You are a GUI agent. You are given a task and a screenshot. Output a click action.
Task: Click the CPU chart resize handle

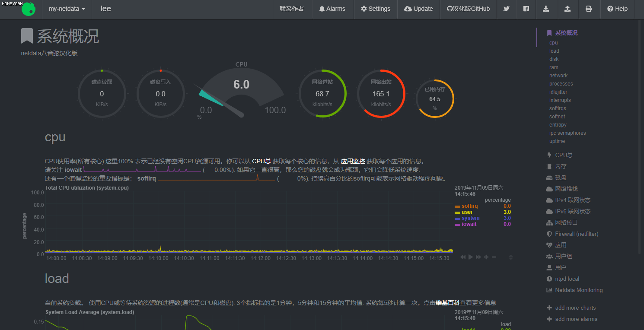point(510,257)
